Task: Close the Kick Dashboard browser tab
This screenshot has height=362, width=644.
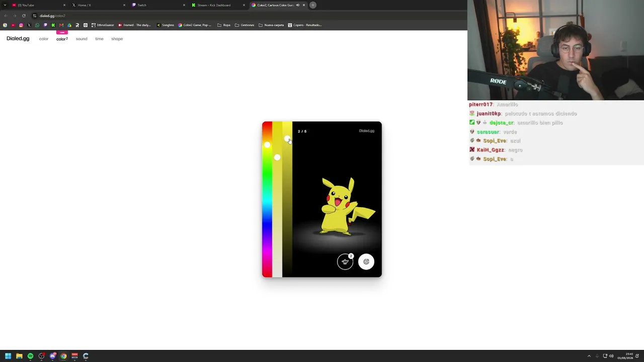Action: [x=244, y=5]
